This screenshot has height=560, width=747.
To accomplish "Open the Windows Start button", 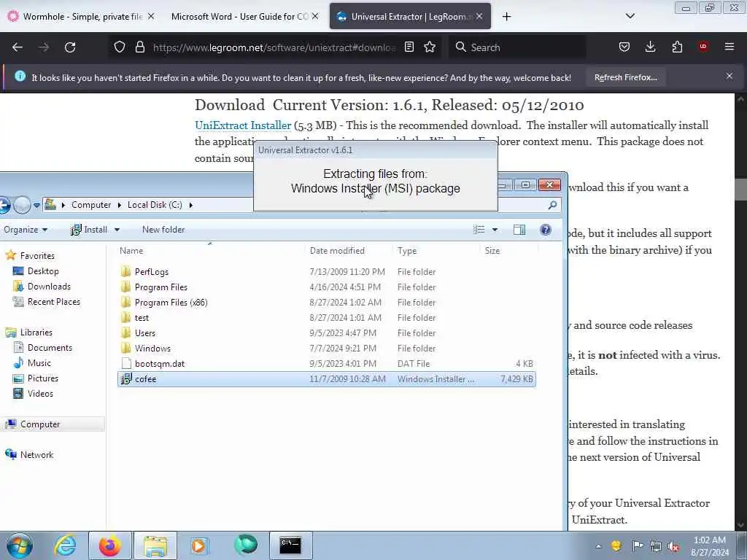I will (20, 545).
